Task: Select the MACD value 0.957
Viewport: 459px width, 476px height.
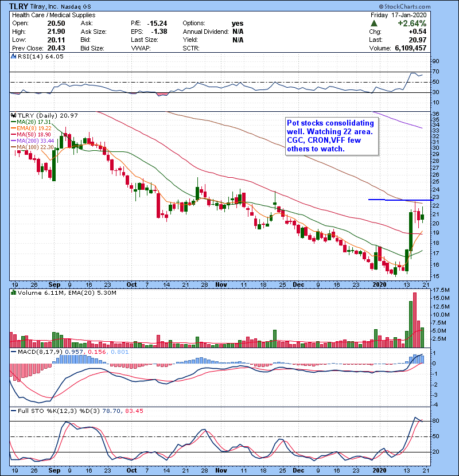Action: click(x=74, y=352)
